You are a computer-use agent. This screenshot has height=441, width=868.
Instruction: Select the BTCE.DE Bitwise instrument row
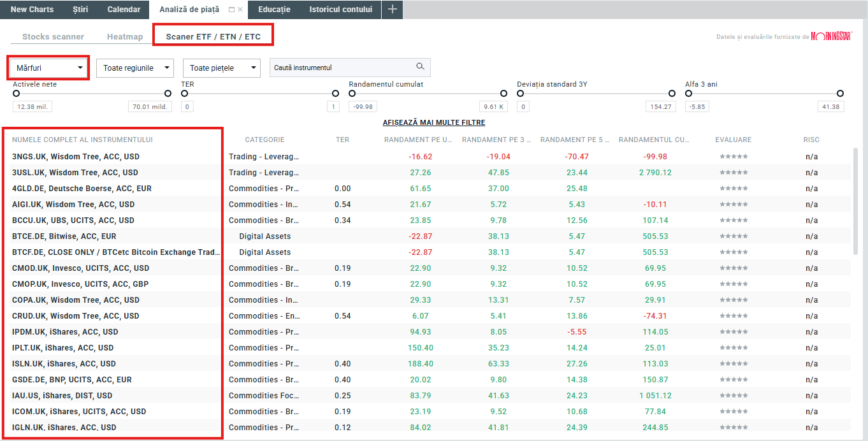tap(64, 236)
